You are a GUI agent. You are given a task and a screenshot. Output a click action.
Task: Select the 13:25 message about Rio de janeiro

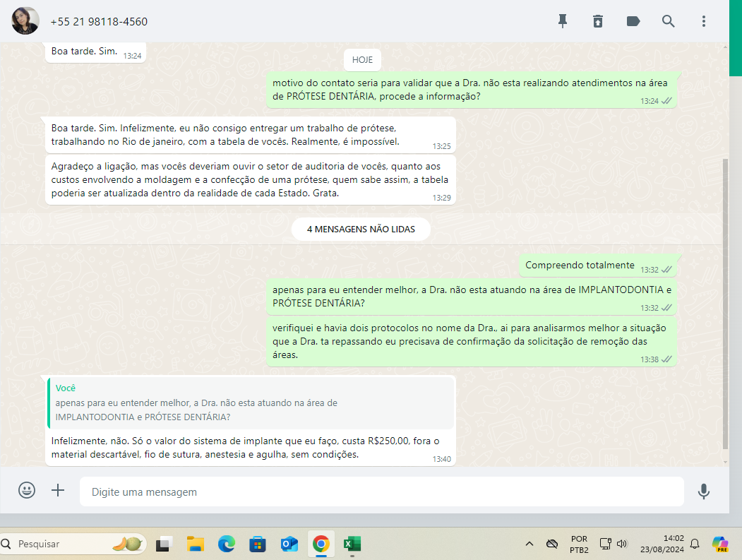coord(251,135)
